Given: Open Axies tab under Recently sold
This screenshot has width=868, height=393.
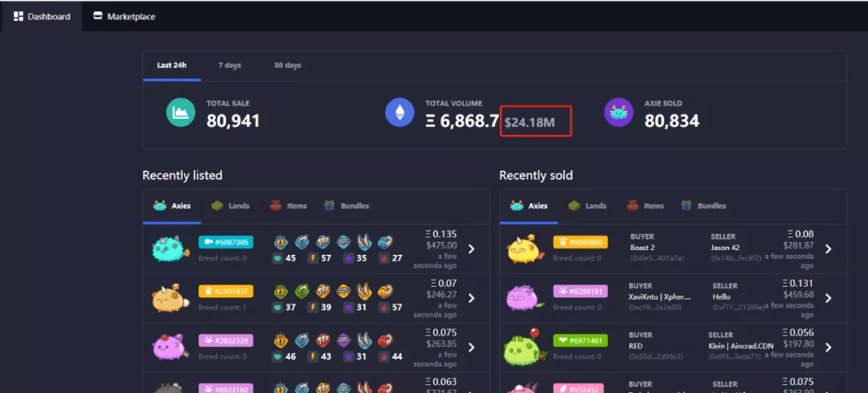Looking at the screenshot, I should pos(529,206).
